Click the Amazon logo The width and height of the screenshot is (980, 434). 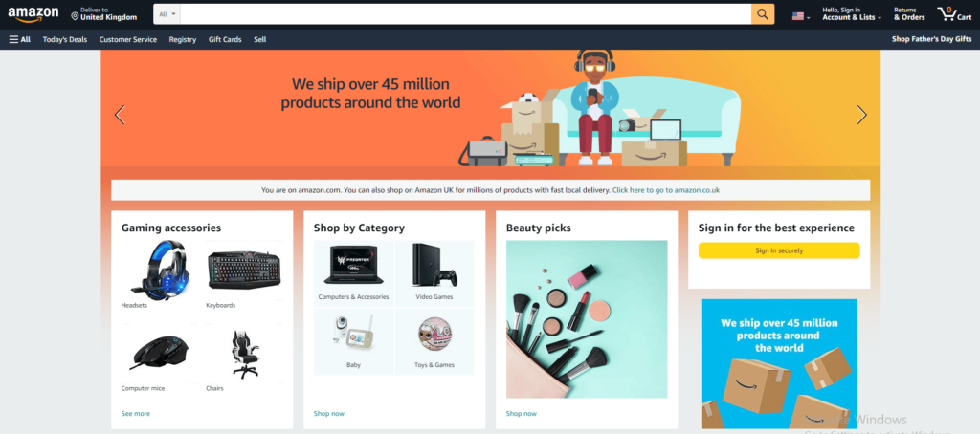[x=33, y=13]
